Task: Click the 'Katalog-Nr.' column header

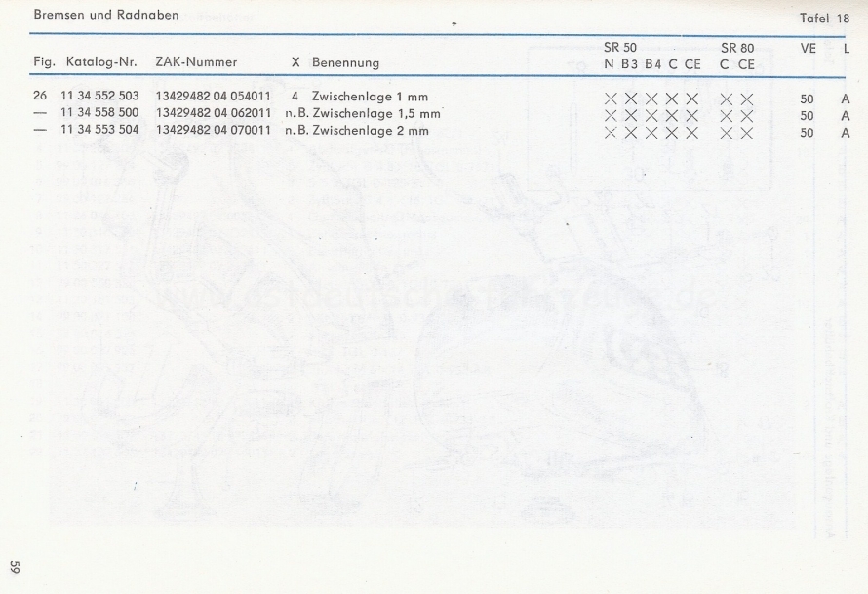Action: (x=101, y=62)
